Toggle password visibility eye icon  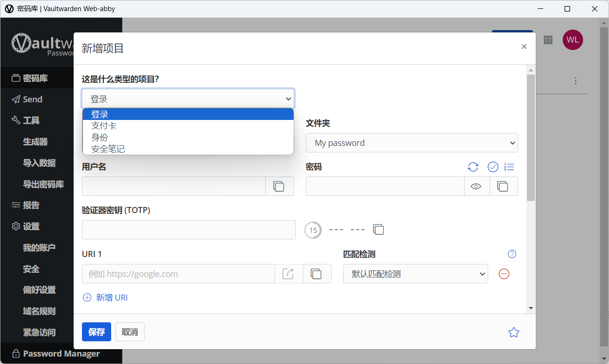tap(477, 186)
